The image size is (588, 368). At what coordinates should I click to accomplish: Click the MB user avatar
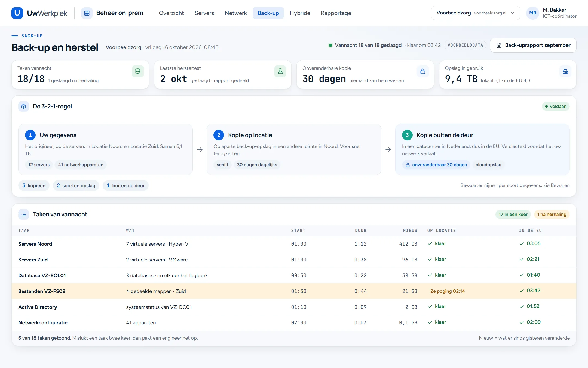click(533, 13)
